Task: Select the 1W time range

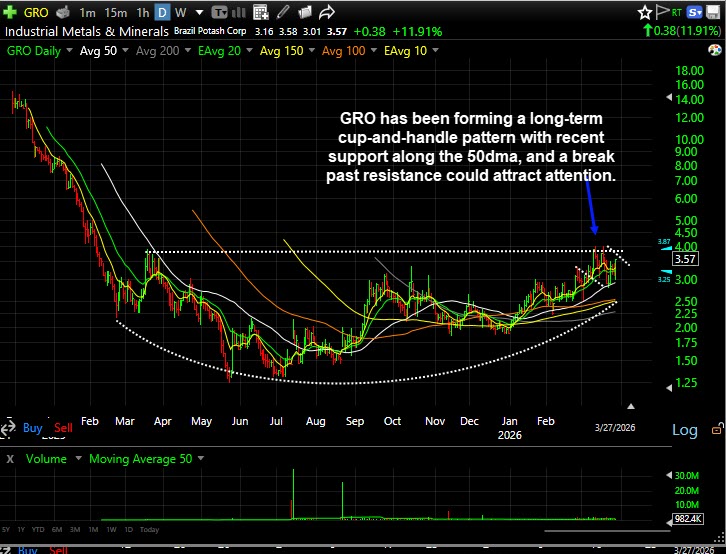Action: tap(111, 529)
